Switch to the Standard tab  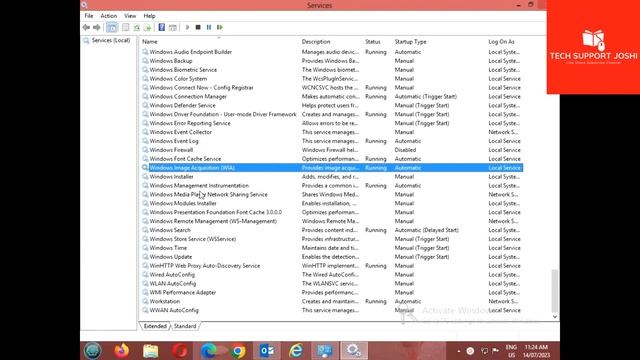[185, 326]
